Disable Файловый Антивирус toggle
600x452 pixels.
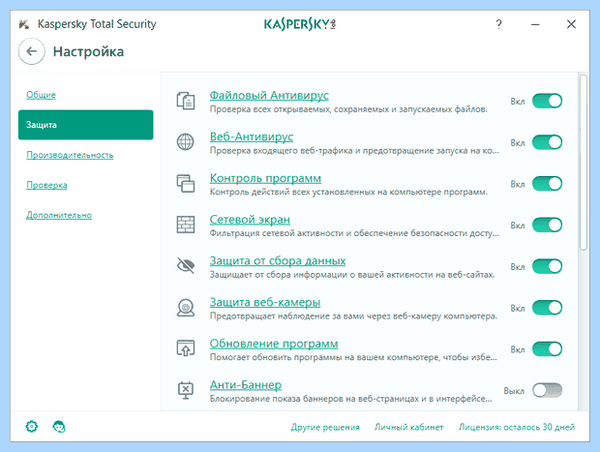pyautogui.click(x=547, y=101)
